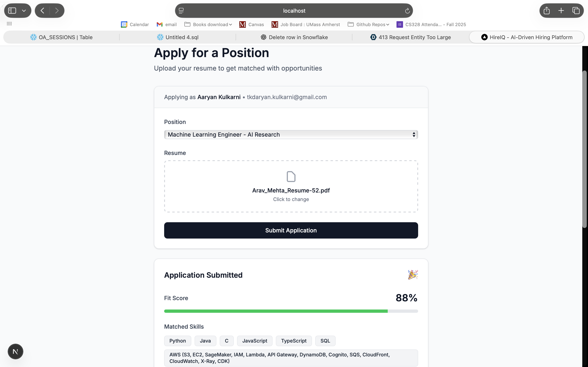Expand the Github Repos bookmarks folder
Viewport: 588px width, 367px height.
[x=369, y=24]
